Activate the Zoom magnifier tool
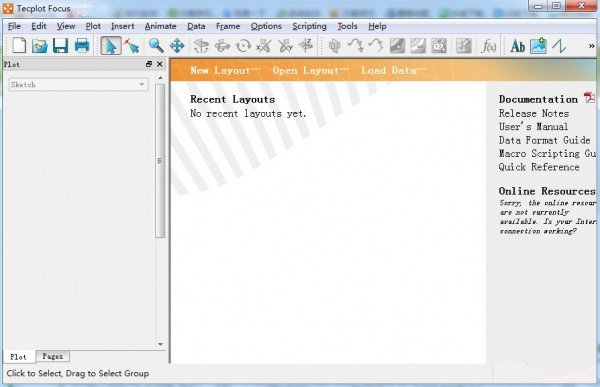600x387 pixels. pyautogui.click(x=156, y=46)
